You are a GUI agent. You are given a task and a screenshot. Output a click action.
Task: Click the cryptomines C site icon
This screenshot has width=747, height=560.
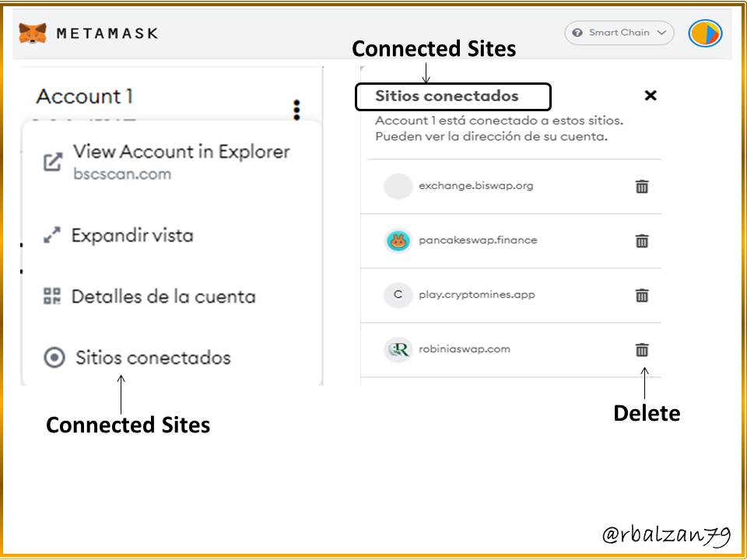[398, 296]
